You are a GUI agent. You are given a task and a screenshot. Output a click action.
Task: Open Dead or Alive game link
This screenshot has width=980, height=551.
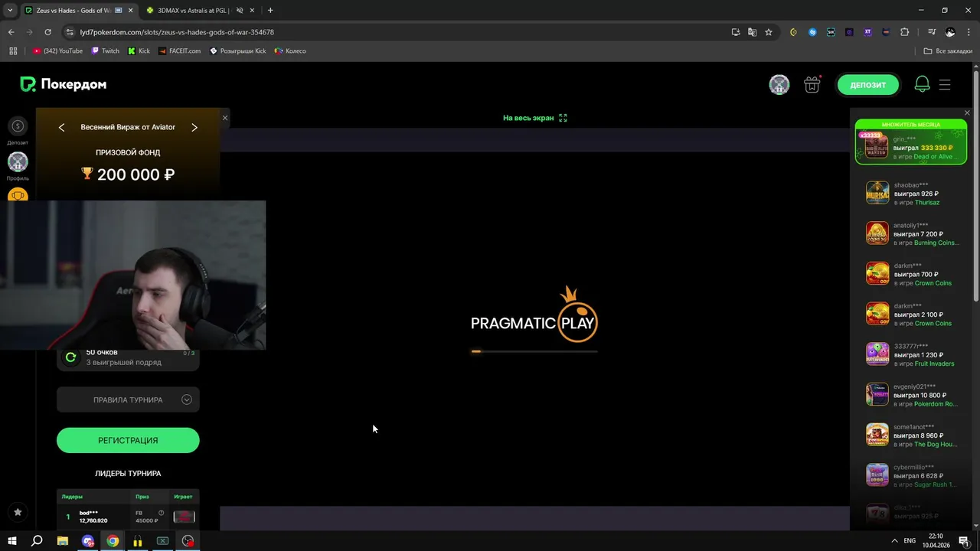click(x=936, y=157)
